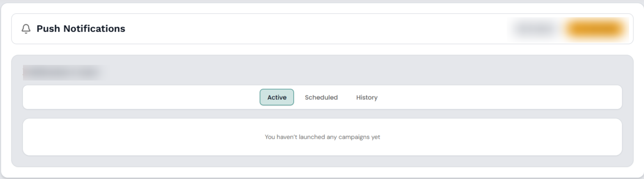This screenshot has width=644, height=179.
Task: Click empty header space right of the title
Action: (312, 29)
